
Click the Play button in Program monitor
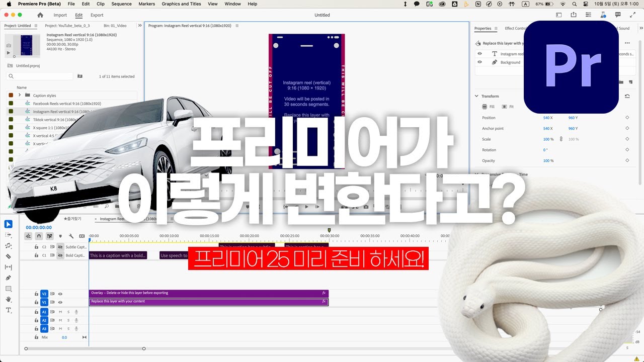pos(307,207)
